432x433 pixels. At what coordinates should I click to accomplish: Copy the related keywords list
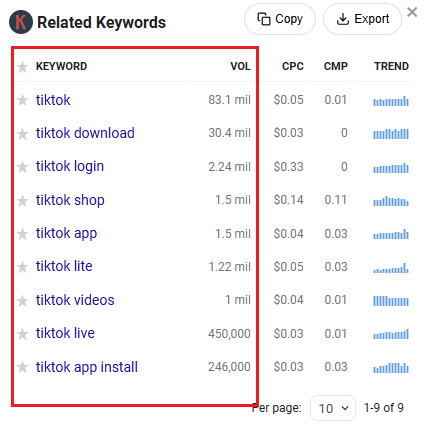tap(280, 19)
